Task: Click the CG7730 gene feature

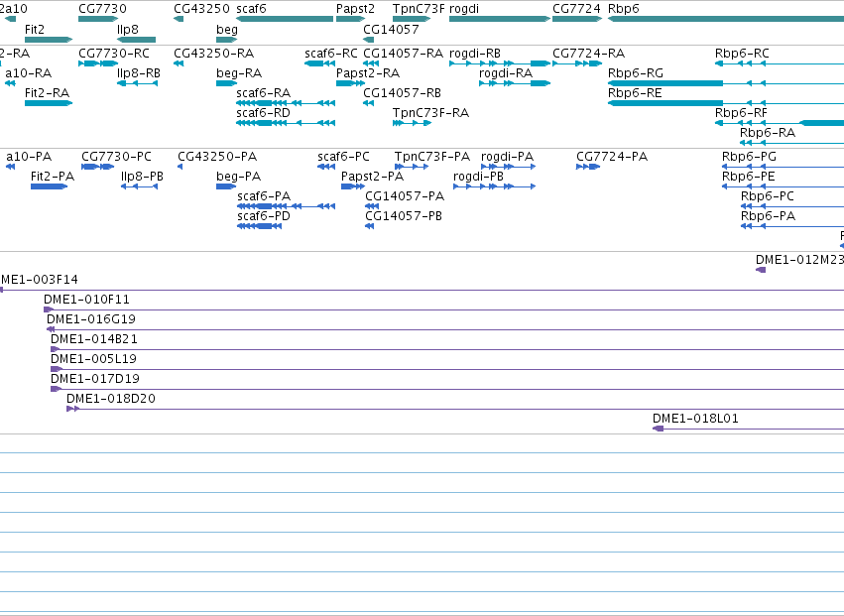Action: [98, 19]
